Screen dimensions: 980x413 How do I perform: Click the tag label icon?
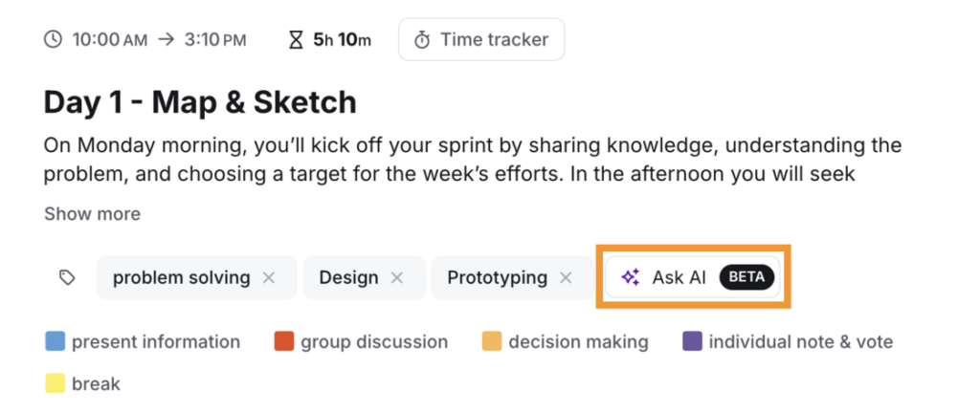click(67, 278)
